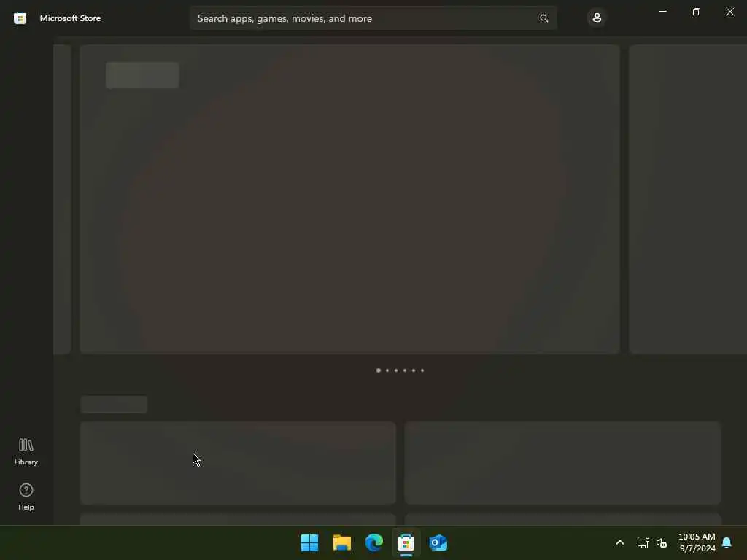Image resolution: width=747 pixels, height=560 pixels.
Task: Open Outlook from the taskbar
Action: click(438, 542)
